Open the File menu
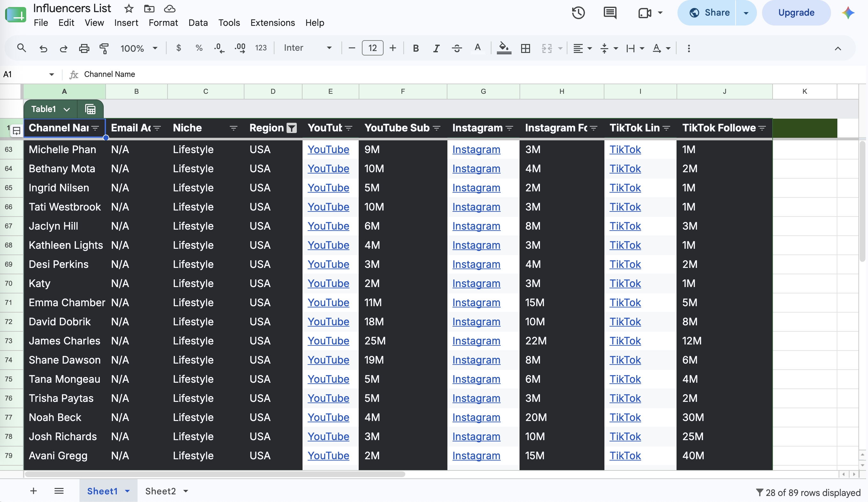 [x=41, y=23]
